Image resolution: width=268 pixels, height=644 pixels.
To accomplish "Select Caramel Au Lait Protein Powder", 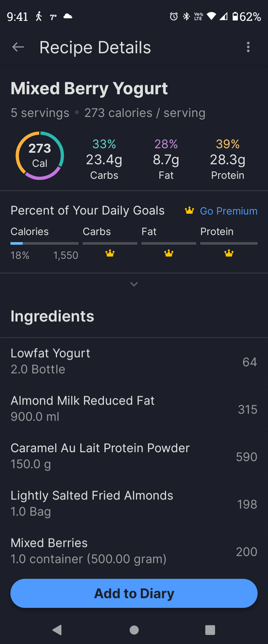I will point(134,456).
